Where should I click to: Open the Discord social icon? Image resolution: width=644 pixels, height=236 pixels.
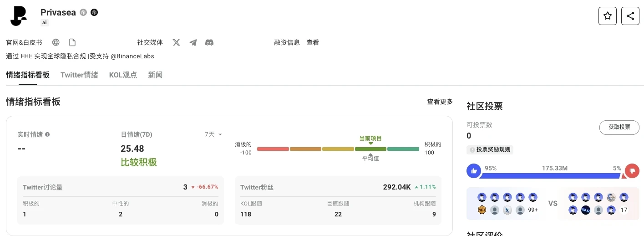209,42
